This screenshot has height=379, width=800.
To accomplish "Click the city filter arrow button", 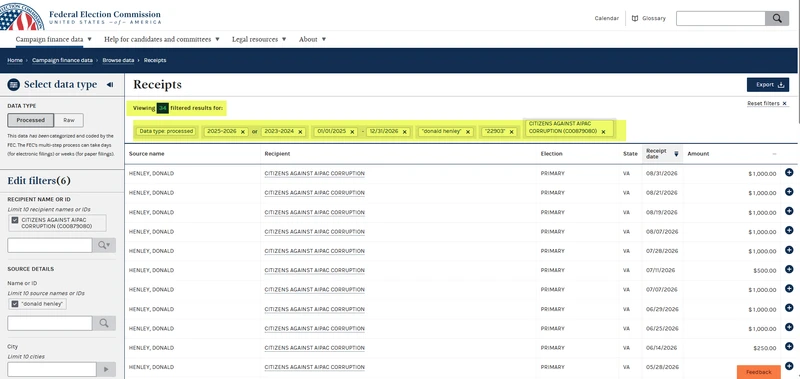I will click(106, 369).
